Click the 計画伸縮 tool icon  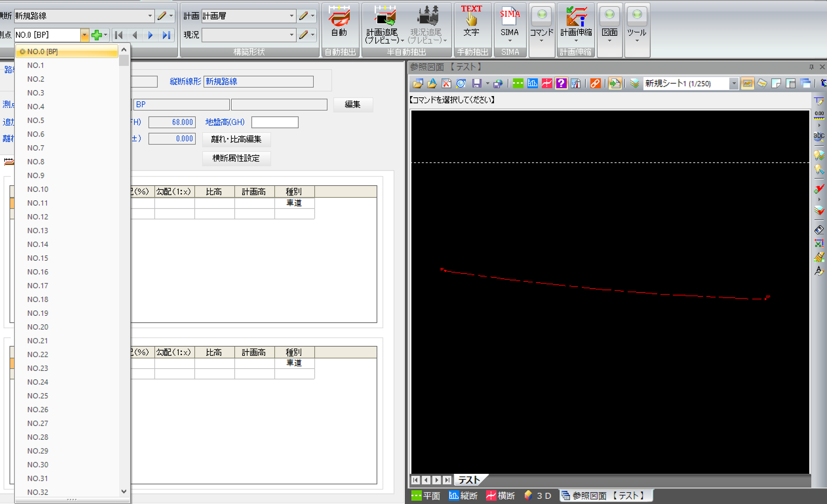576,24
